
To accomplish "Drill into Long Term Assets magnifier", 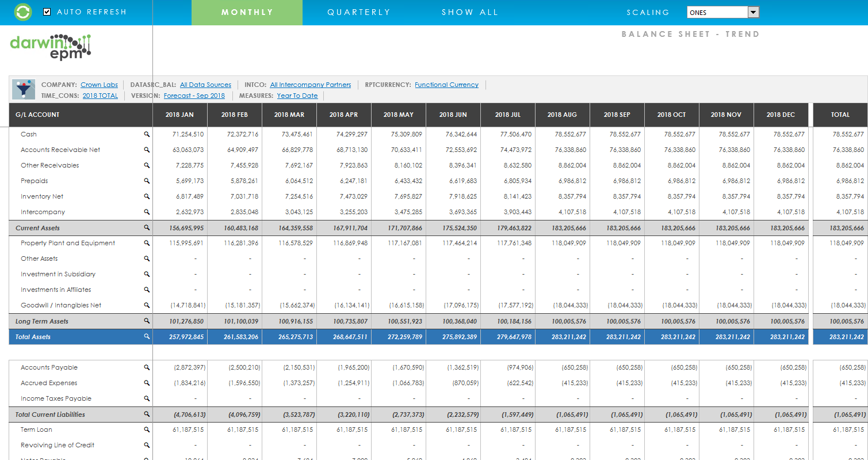I will (147, 321).
